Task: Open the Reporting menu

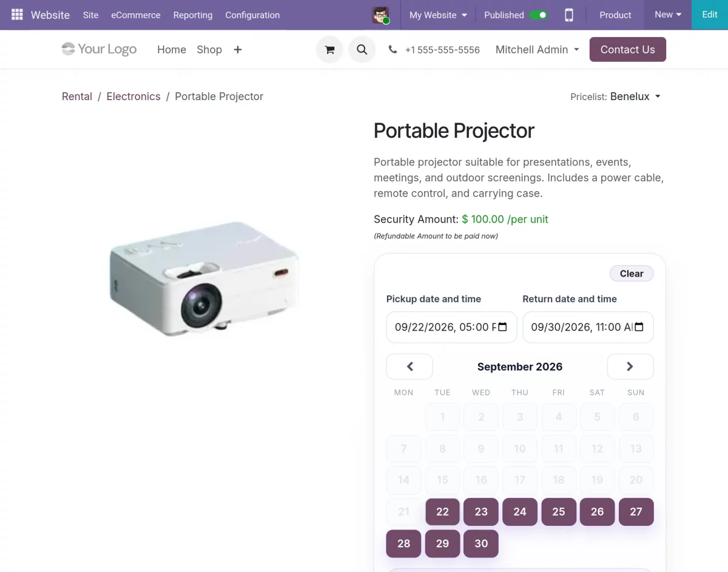Action: click(x=193, y=15)
